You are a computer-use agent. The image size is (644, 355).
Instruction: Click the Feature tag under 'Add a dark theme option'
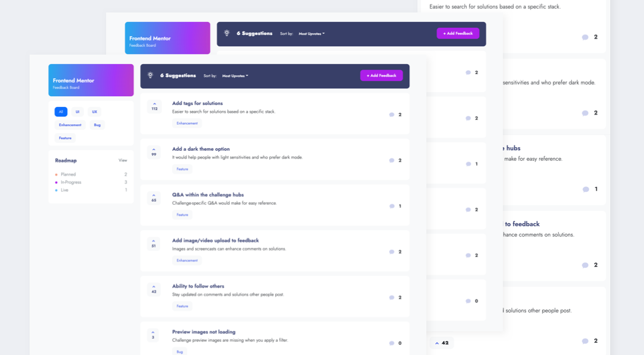(183, 169)
